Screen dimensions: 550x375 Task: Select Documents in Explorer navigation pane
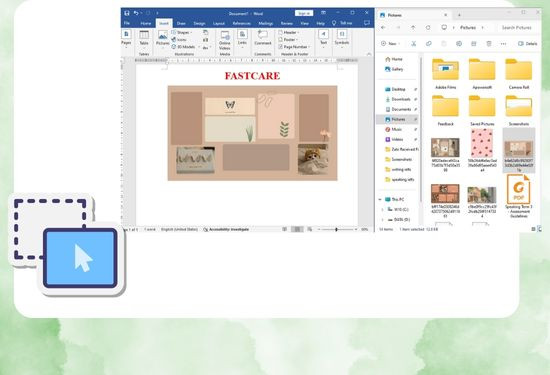pos(397,109)
